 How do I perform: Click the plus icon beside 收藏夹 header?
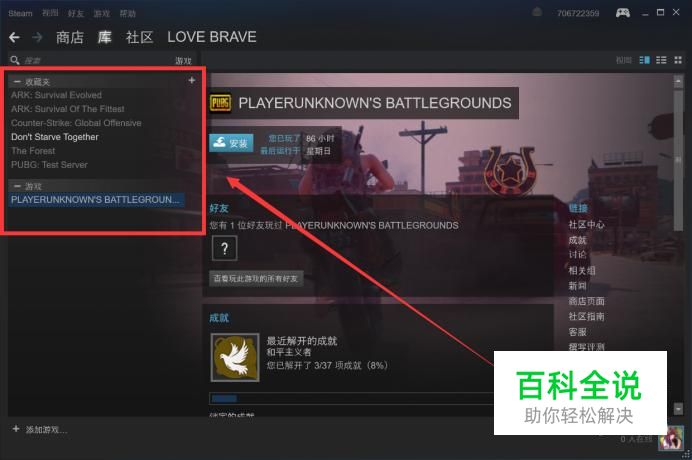tap(192, 80)
